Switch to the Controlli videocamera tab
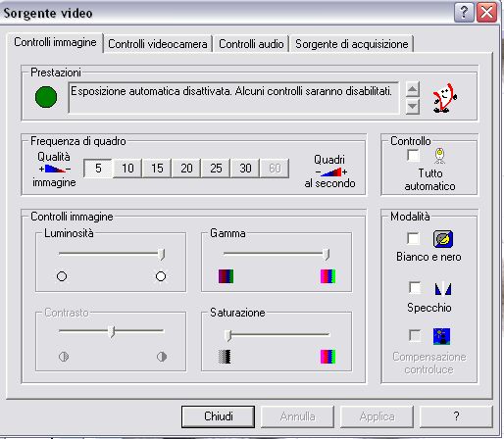The width and height of the screenshot is (504, 439). [158, 44]
